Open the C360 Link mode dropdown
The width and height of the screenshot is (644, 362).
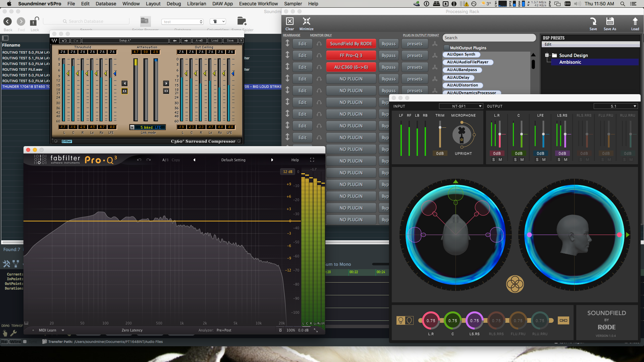coord(132,127)
